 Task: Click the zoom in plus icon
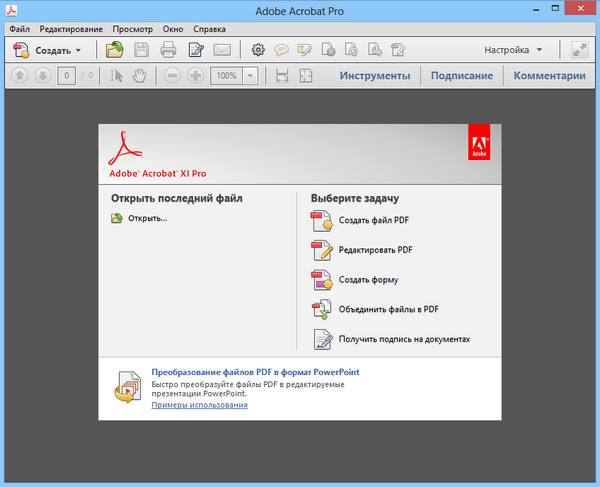click(195, 76)
